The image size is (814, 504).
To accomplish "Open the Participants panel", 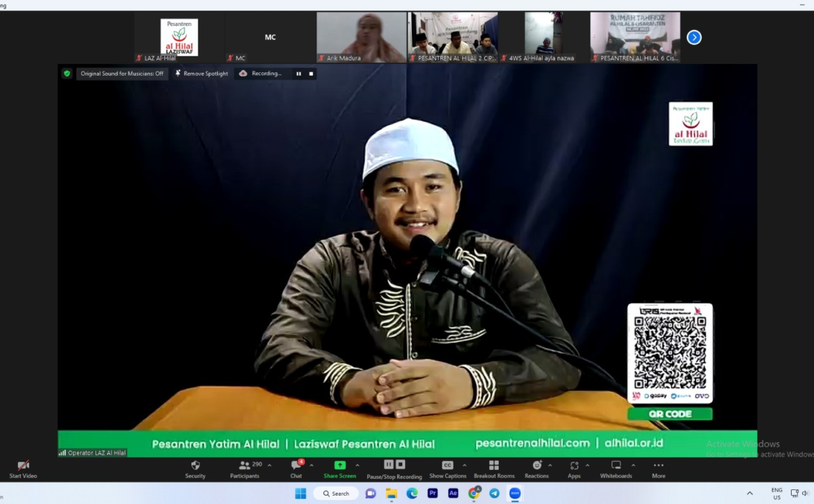I will (x=245, y=465).
